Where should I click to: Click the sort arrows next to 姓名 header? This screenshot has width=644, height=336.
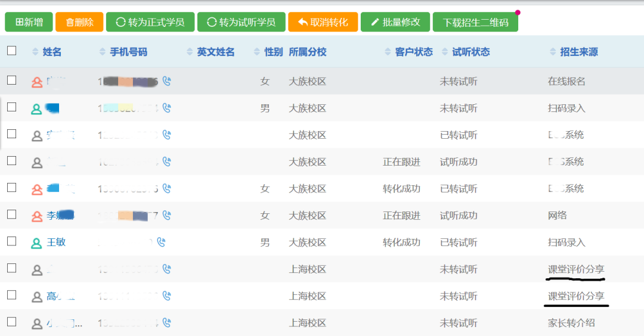tap(35, 52)
